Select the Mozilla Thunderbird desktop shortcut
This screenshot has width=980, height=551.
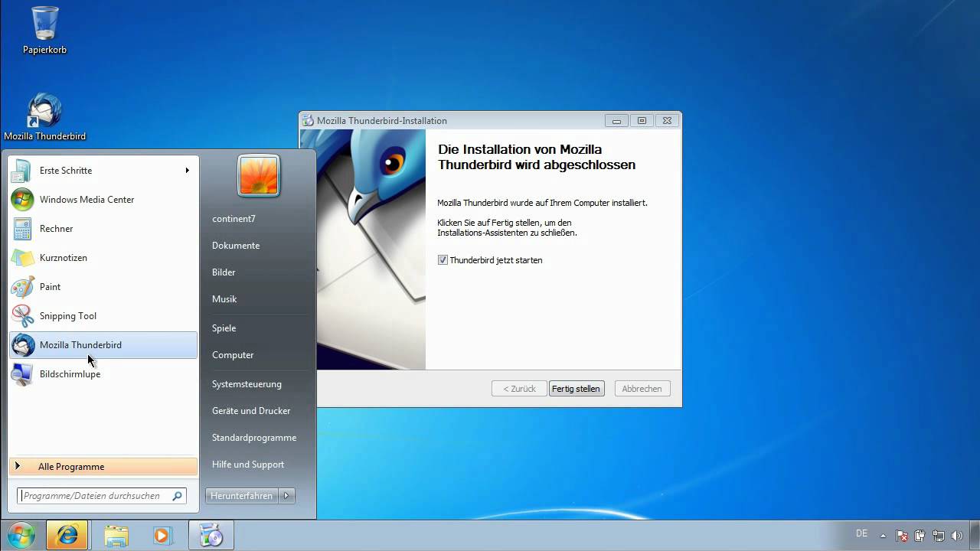[x=44, y=118]
